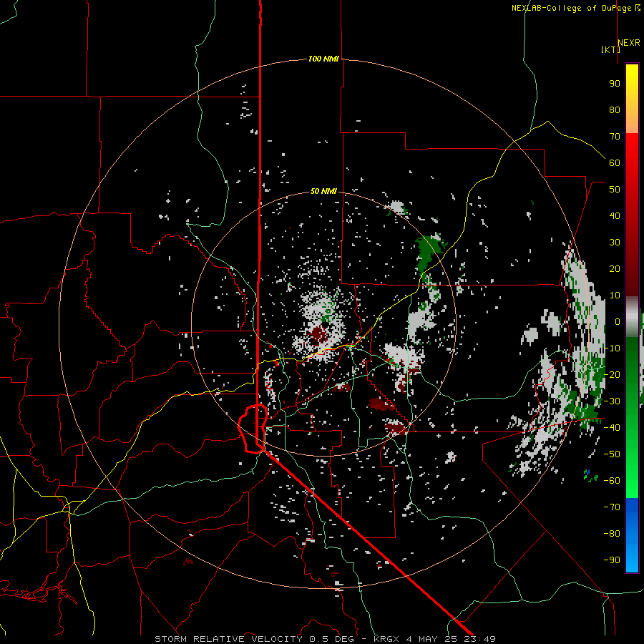The width and height of the screenshot is (644, 644).
Task: Click the [KT] units label
Action: coord(610,49)
